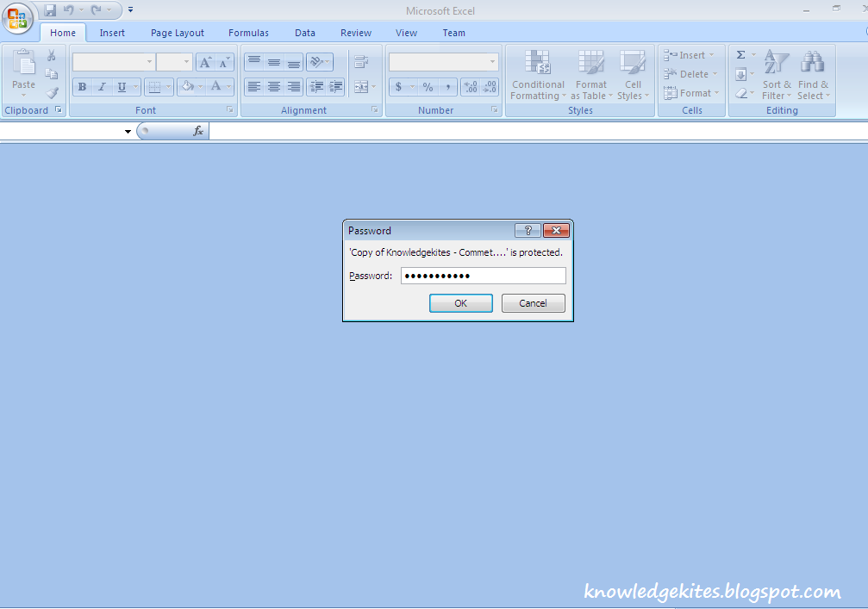The image size is (868, 609).
Task: Save using the Quick Access floppy icon
Action: [x=50, y=10]
